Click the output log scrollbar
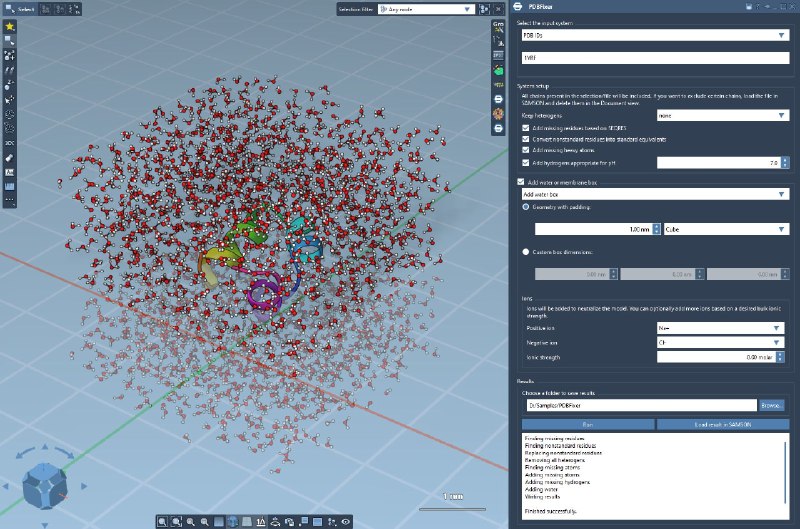This screenshot has height=529, width=800. point(785,472)
